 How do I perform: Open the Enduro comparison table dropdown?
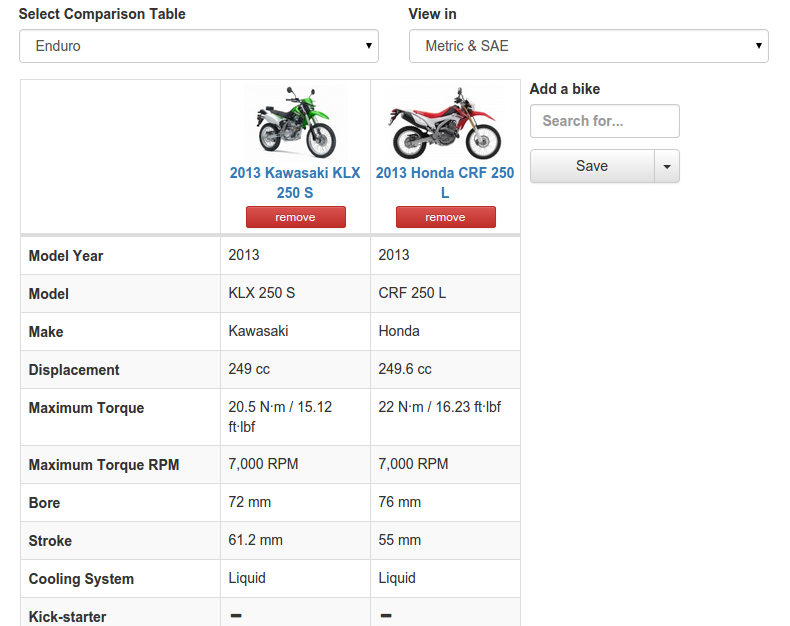pyautogui.click(x=199, y=46)
